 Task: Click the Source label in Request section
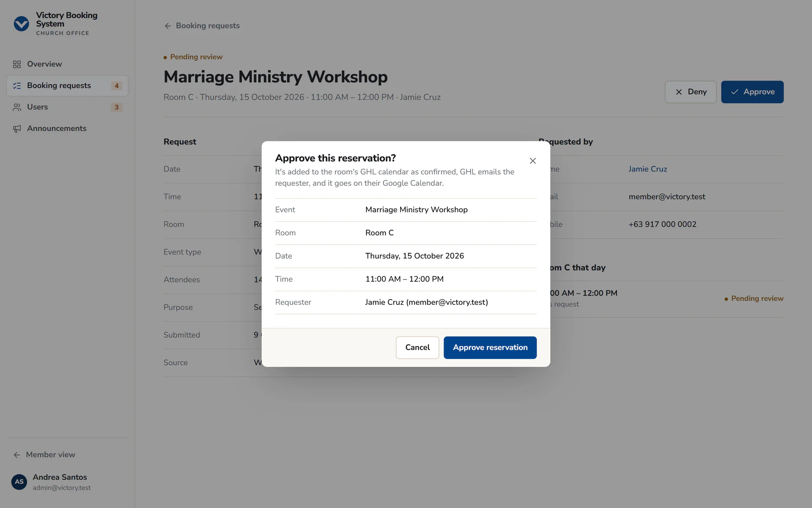176,363
